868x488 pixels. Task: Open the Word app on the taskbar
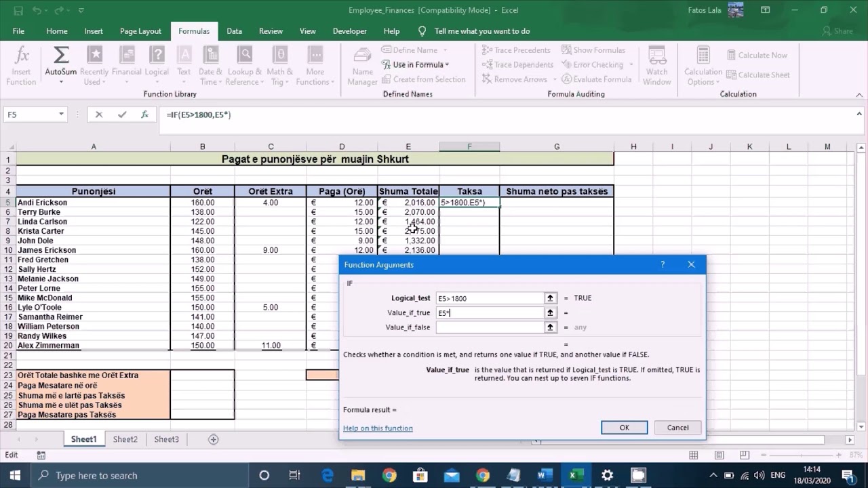point(545,475)
